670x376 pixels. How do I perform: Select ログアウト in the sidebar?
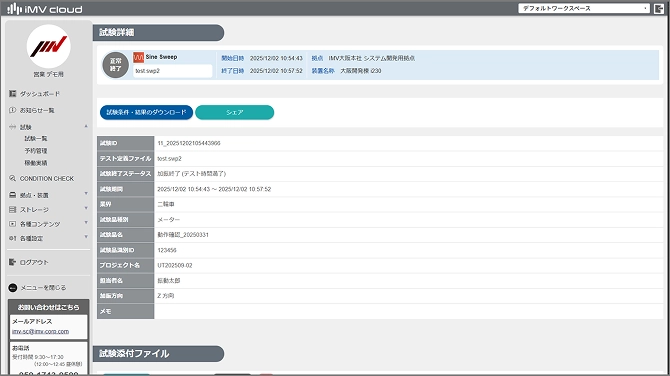click(34, 262)
